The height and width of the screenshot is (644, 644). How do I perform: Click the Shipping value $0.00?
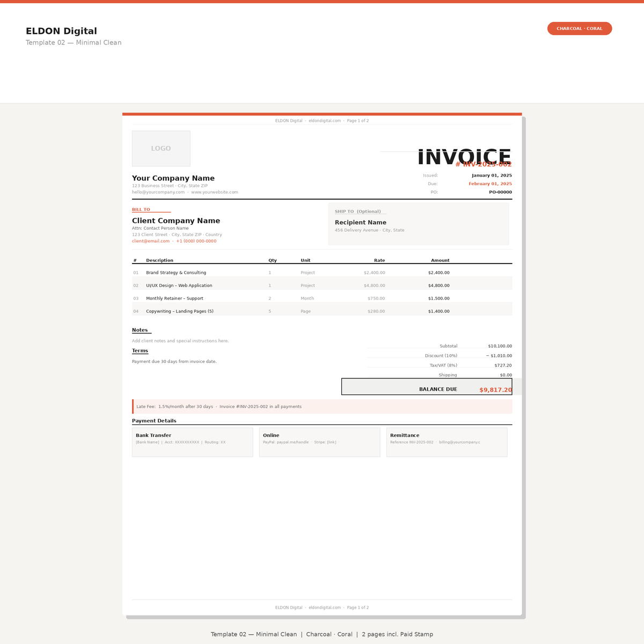(506, 375)
